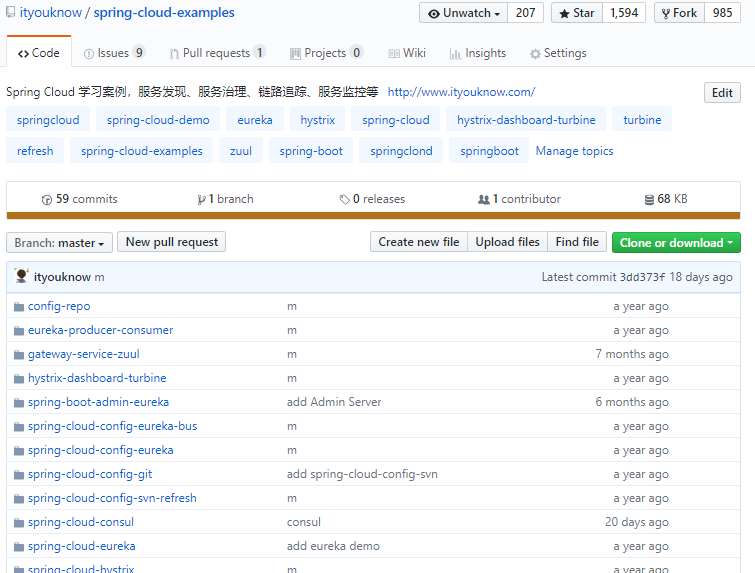
Task: Click the spring-cloud-examples repository name
Action: (x=164, y=13)
